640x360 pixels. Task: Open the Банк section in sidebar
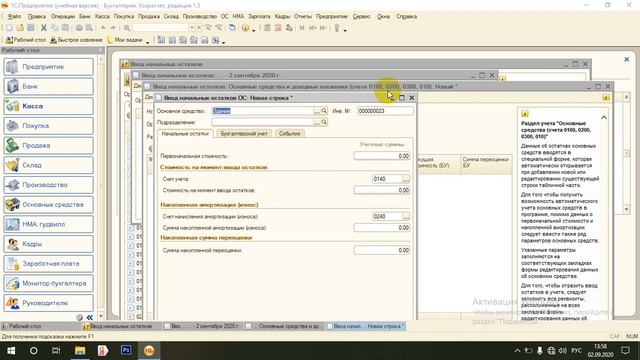coord(49,86)
